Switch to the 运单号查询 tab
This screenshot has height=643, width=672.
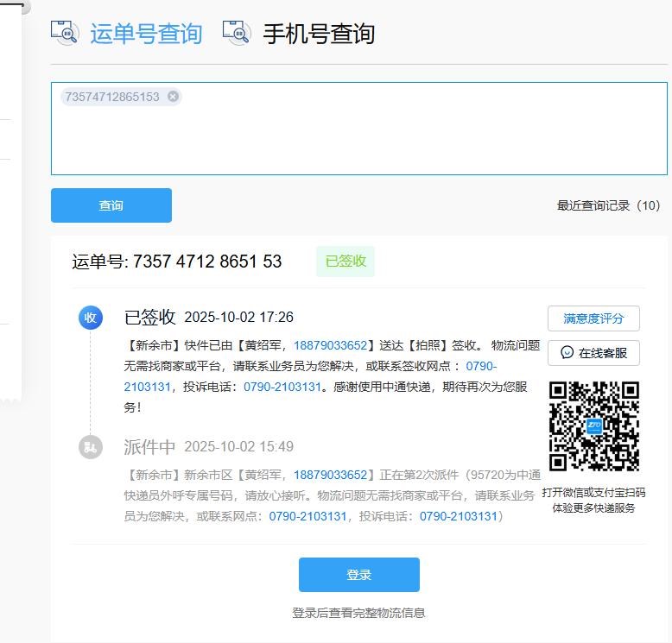[x=145, y=34]
